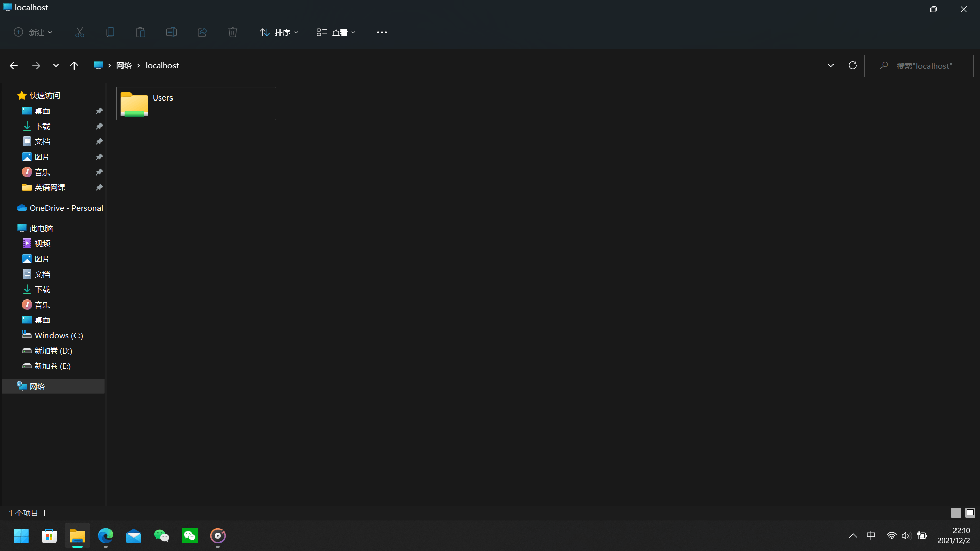Click the Delete trash can icon
980x551 pixels.
pos(233,32)
